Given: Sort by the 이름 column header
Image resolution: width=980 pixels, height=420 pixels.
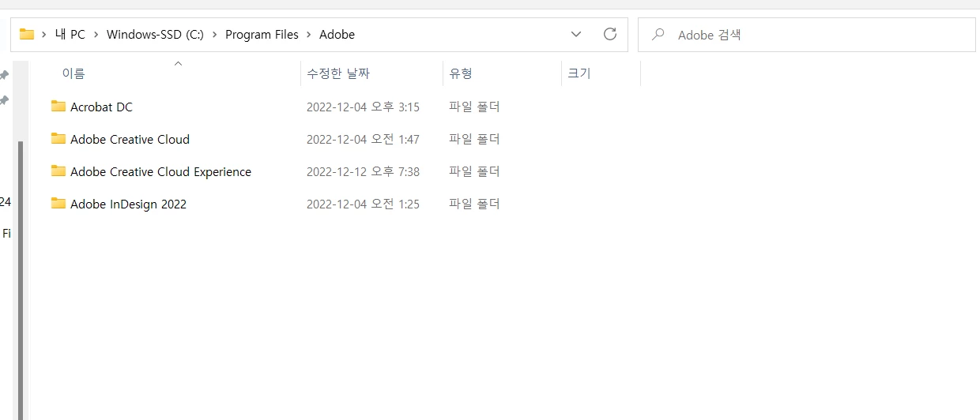Looking at the screenshot, I should (73, 73).
